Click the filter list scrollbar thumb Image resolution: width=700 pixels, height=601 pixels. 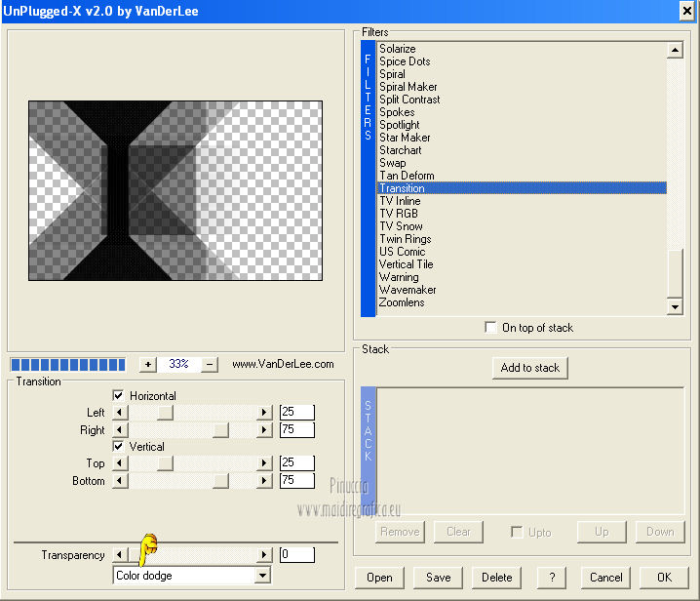click(x=675, y=273)
